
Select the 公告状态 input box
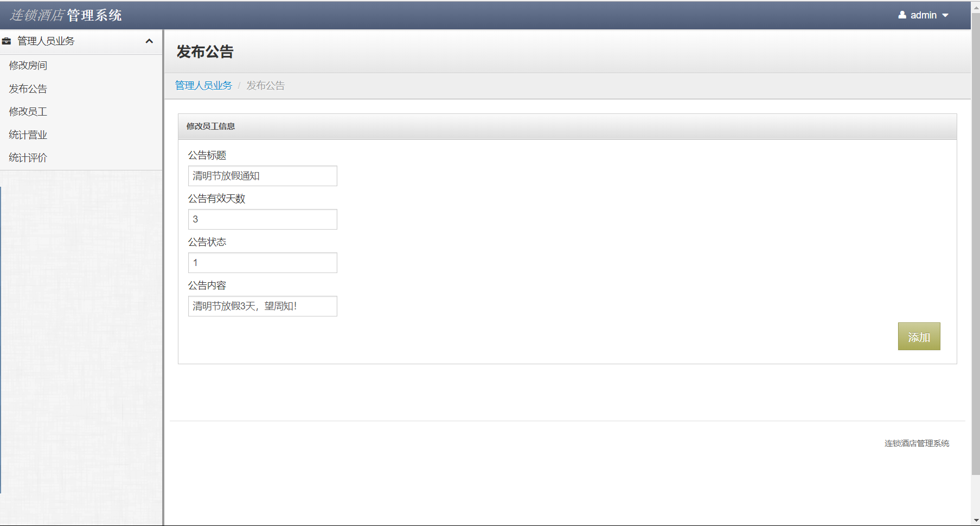pos(262,262)
